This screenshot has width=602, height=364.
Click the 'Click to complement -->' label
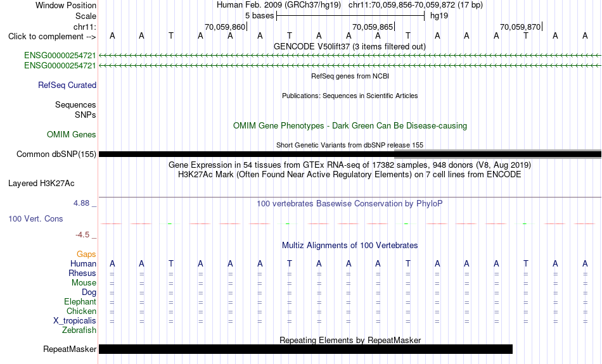click(52, 37)
